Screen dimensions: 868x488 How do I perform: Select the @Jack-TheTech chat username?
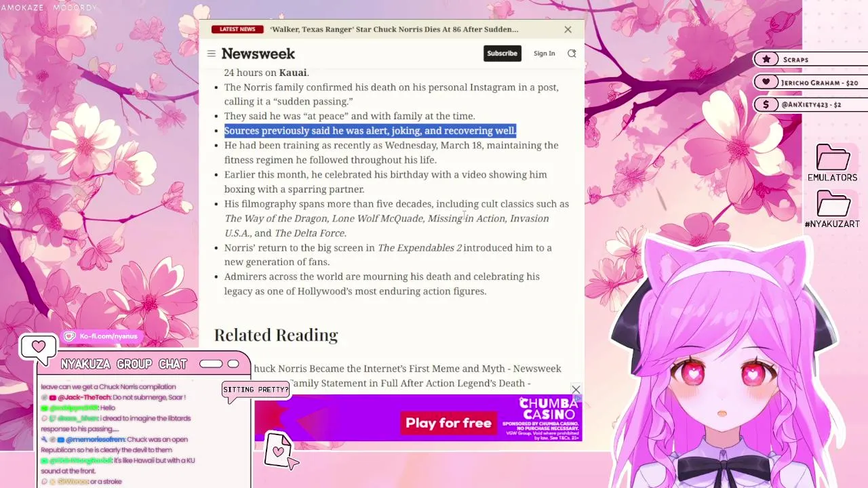84,397
